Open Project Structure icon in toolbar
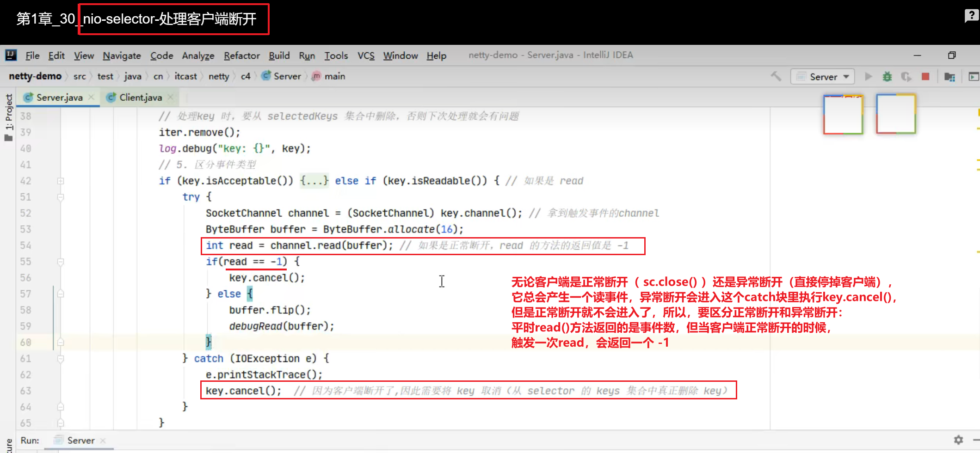 pyautogui.click(x=949, y=77)
